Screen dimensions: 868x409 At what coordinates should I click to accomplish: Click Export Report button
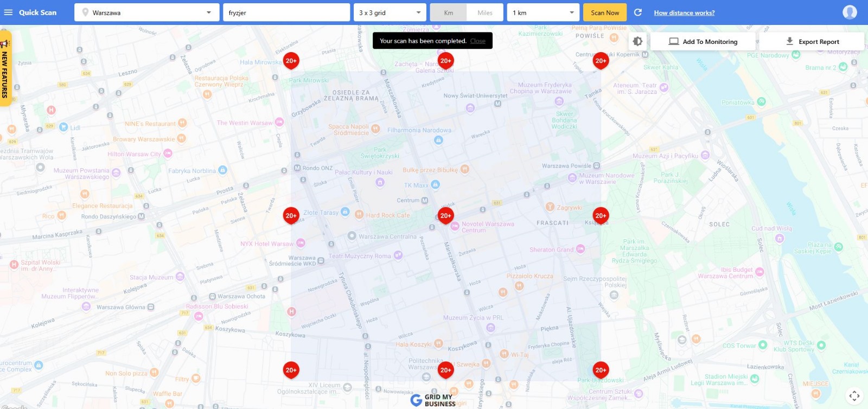click(x=812, y=41)
